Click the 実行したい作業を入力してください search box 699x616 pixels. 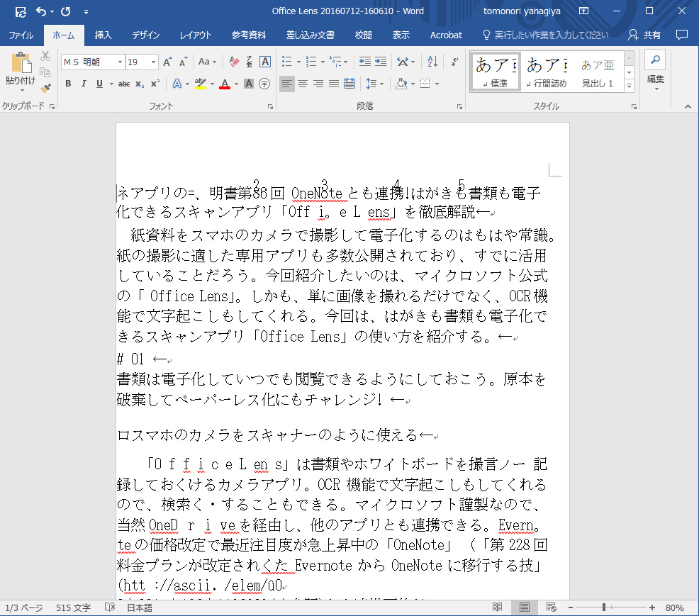point(544,35)
